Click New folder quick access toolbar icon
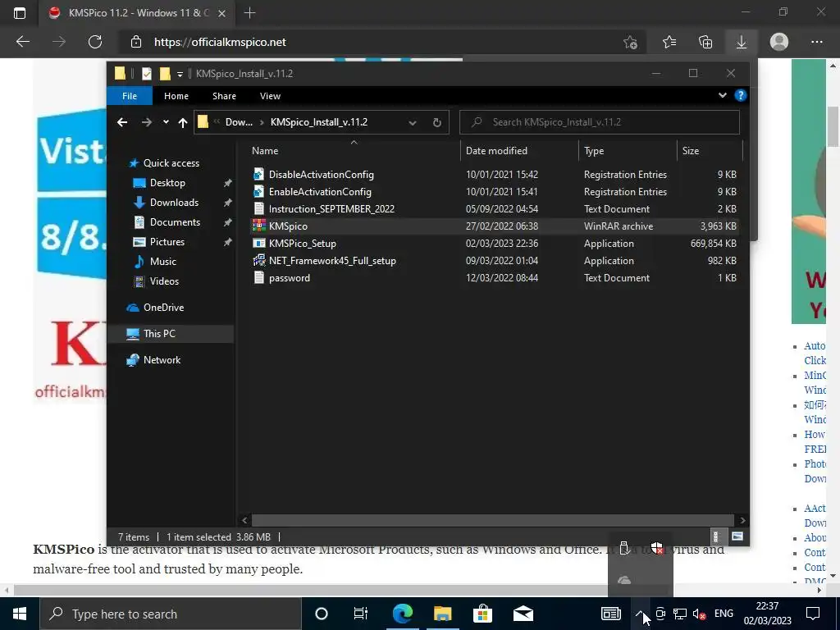 (x=165, y=73)
